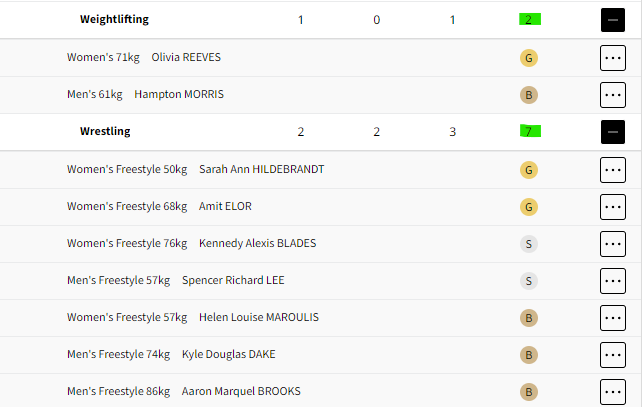The image size is (642, 407).
Task: Click the highlighted Wrestling total of 7
Action: click(528, 132)
